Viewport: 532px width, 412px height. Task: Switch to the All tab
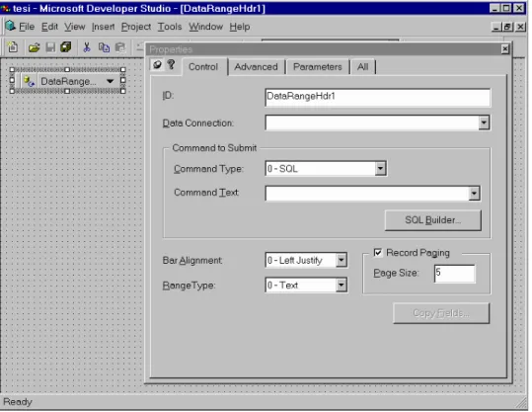click(362, 67)
